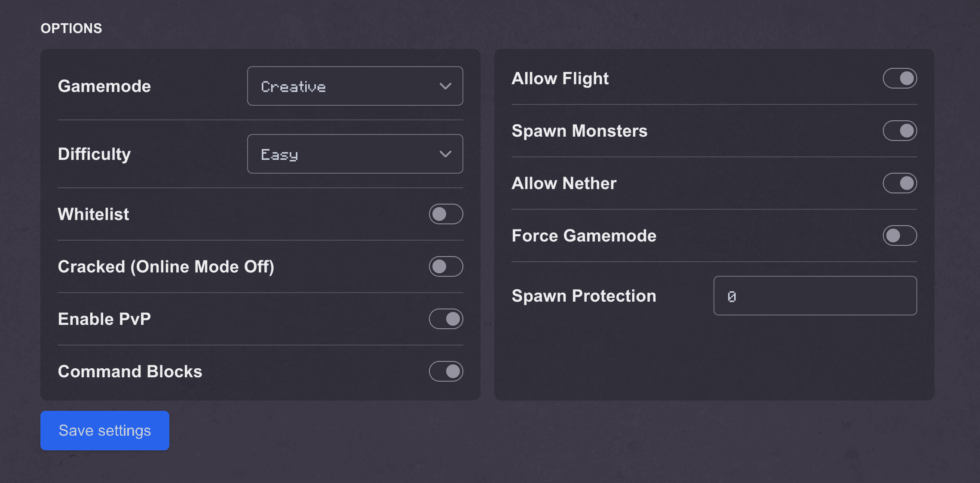Click the Allow Flight label
Viewport: 980px width, 483px height.
click(x=560, y=78)
